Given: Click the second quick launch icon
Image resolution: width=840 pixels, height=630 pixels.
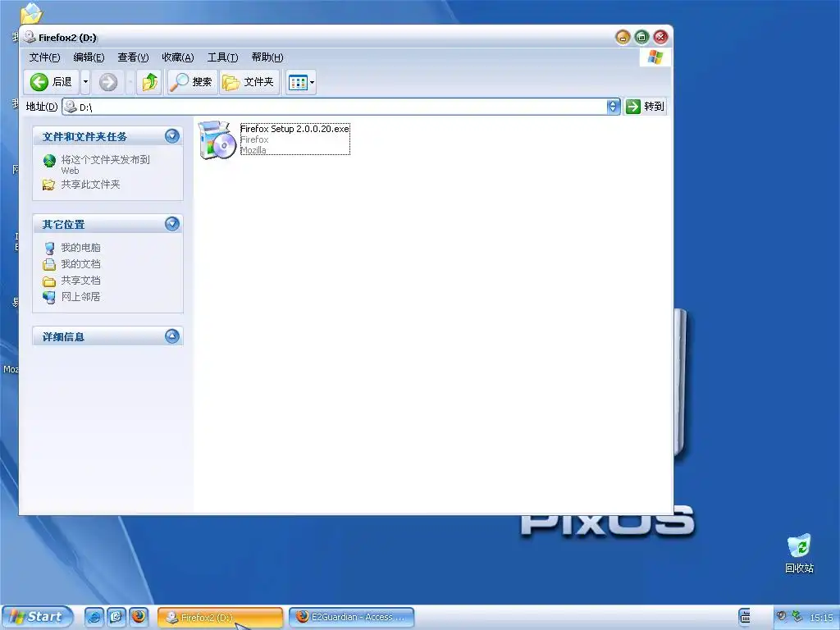Looking at the screenshot, I should [116, 617].
